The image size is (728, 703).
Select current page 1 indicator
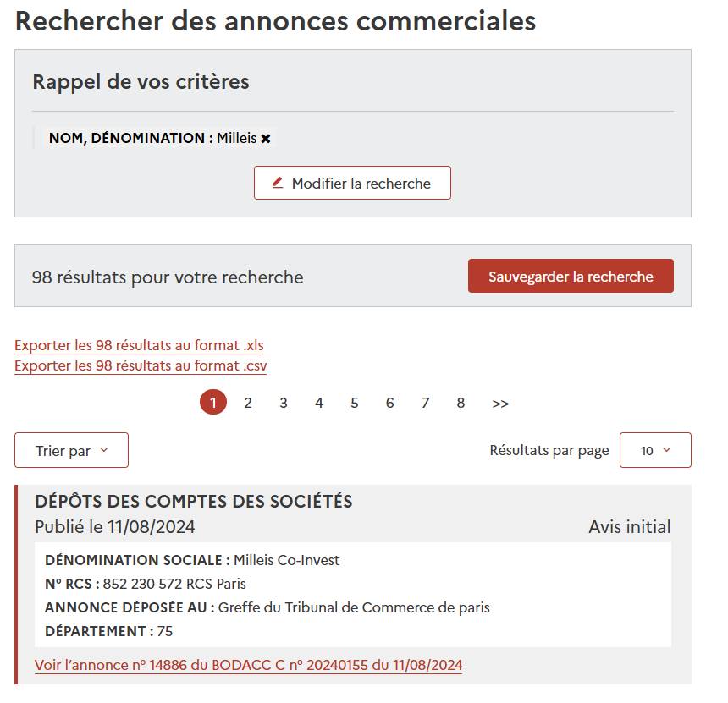[213, 402]
